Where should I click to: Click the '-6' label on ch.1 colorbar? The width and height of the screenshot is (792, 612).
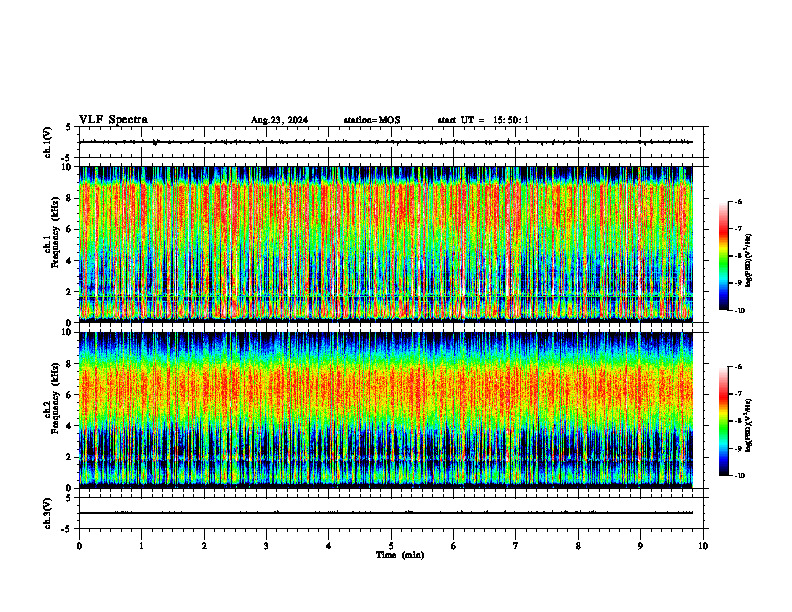pyautogui.click(x=738, y=201)
